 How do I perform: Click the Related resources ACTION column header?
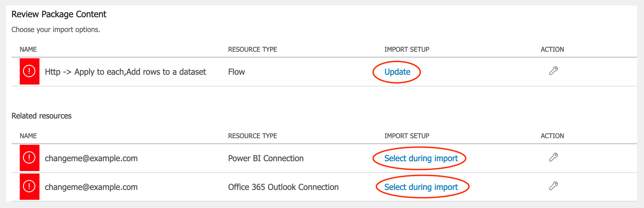(x=552, y=136)
